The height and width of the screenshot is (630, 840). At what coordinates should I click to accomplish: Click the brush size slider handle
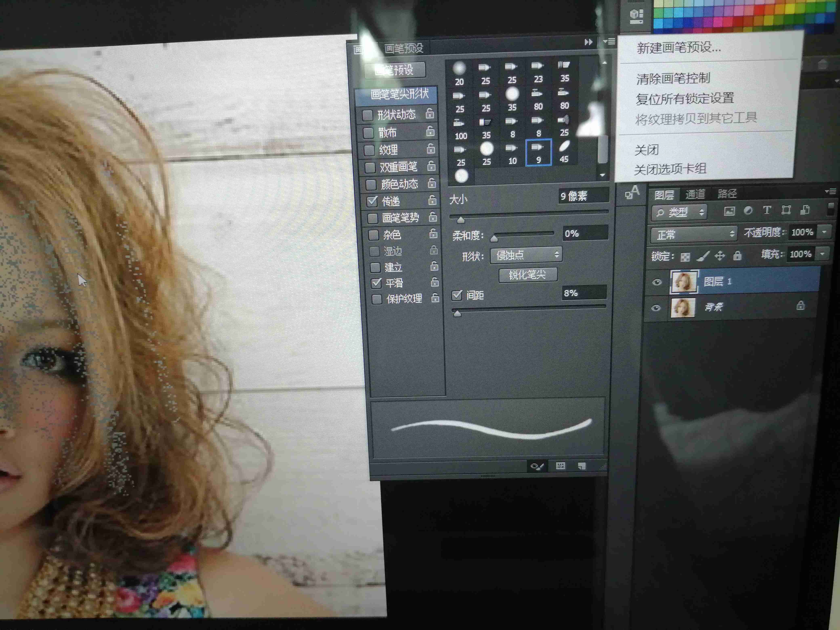(461, 219)
